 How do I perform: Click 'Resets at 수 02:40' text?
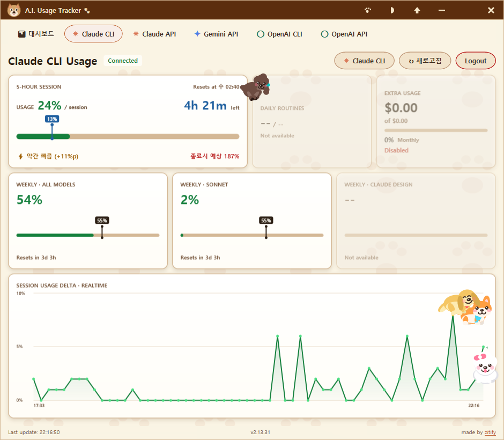(x=216, y=86)
